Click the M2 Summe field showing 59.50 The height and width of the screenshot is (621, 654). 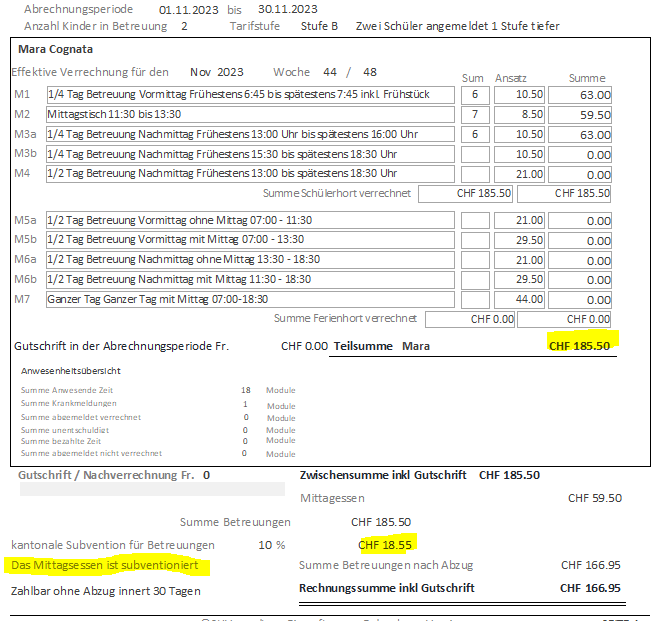(x=580, y=114)
